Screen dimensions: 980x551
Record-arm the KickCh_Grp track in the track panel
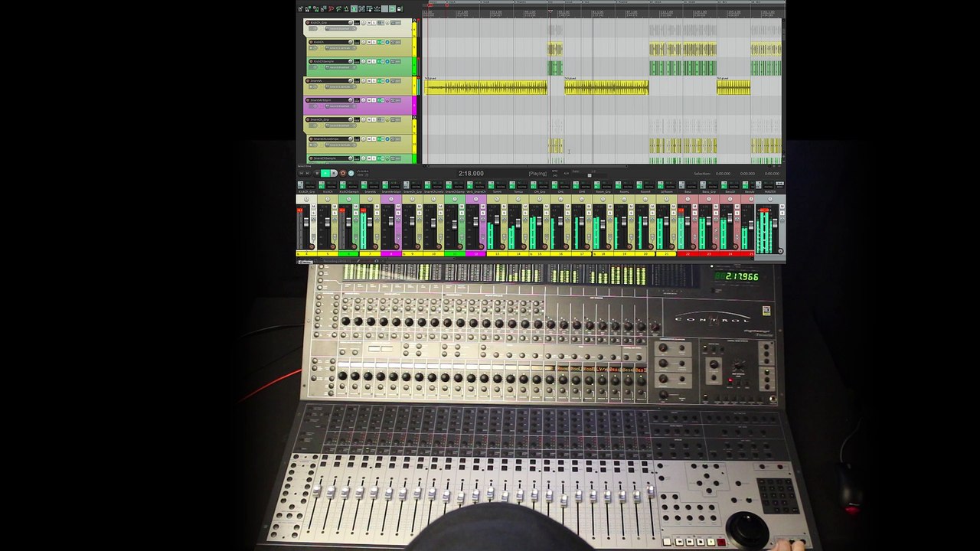tap(308, 23)
